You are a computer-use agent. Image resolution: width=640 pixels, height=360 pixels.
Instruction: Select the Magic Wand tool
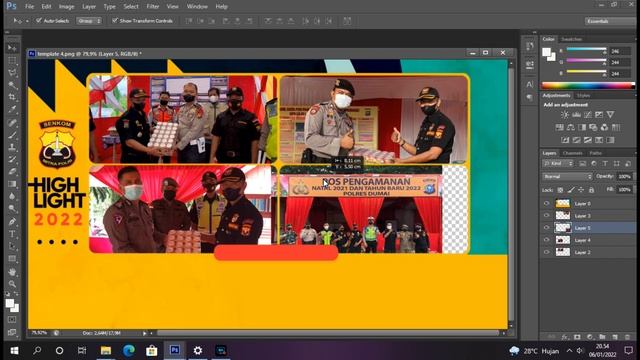point(12,85)
